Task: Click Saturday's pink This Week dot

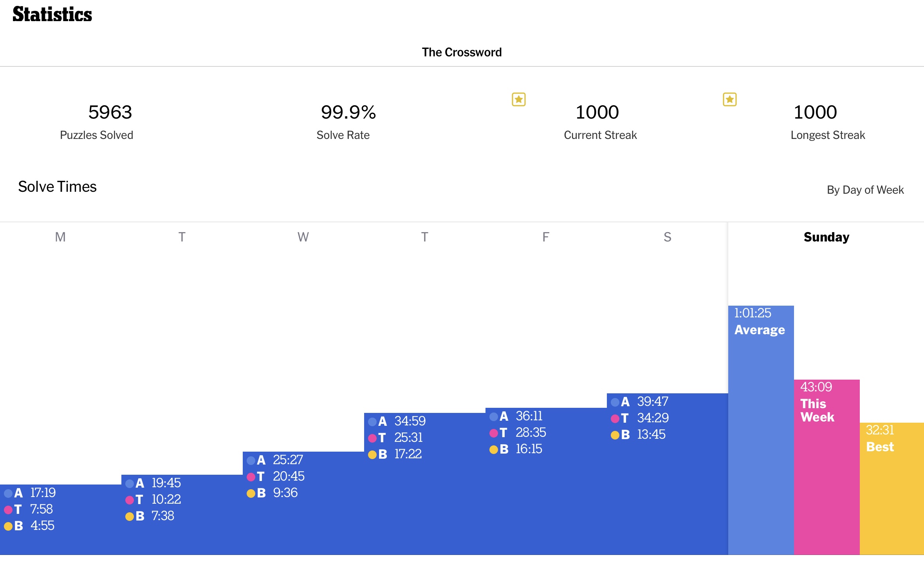Action: pyautogui.click(x=615, y=419)
